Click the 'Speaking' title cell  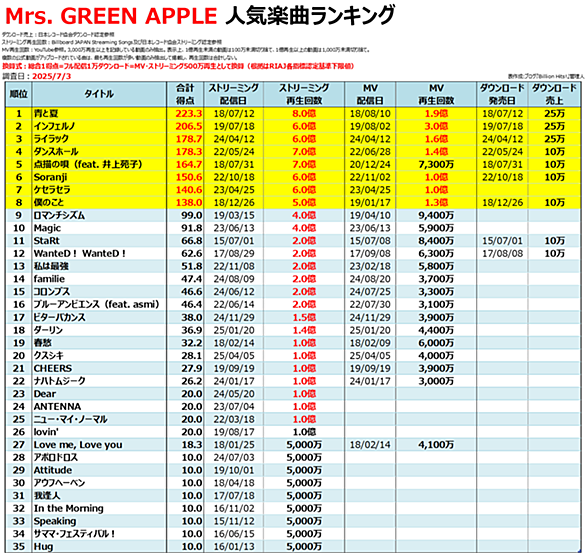[x=99, y=521]
